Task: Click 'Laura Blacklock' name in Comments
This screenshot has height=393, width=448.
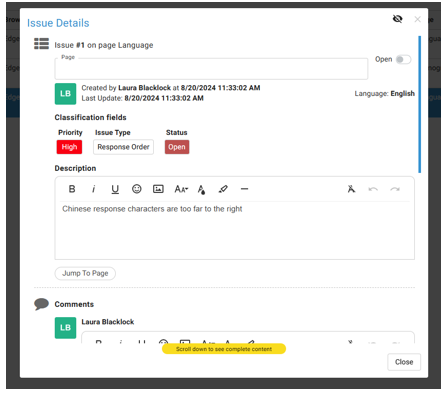Action: pos(108,322)
